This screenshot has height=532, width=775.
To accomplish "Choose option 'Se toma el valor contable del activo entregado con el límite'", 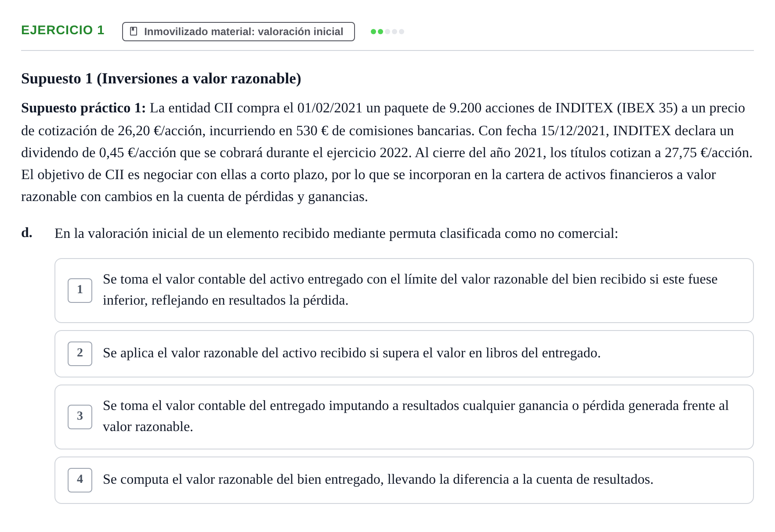I will pos(404,291).
